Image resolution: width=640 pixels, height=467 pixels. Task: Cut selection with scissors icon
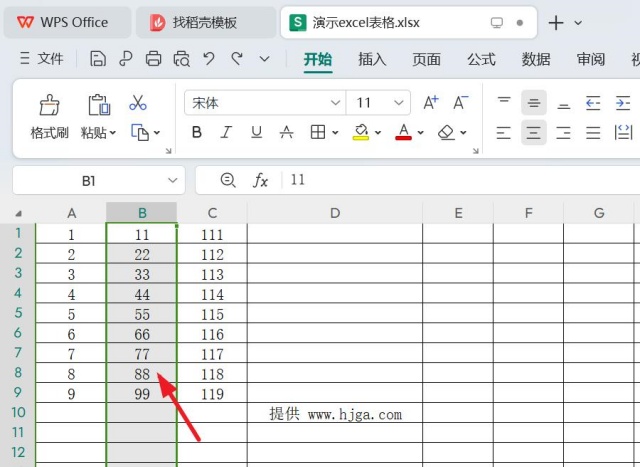(x=138, y=102)
